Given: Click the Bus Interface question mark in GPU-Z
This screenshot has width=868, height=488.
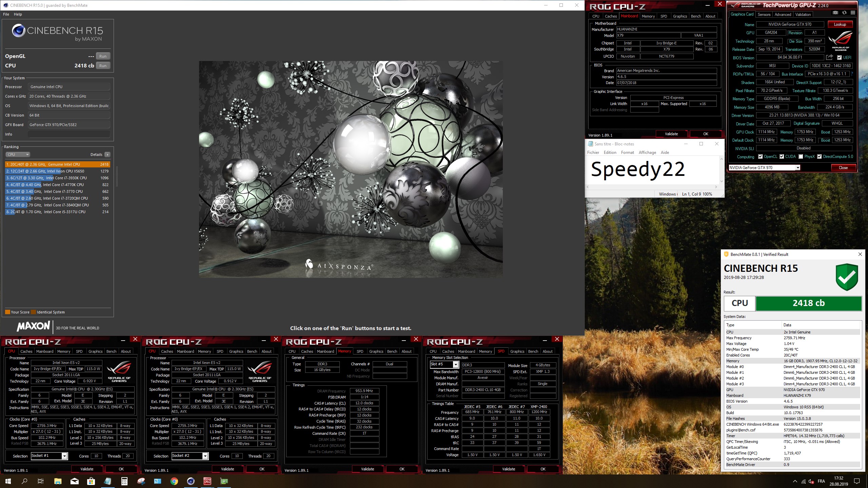Looking at the screenshot, I should click(852, 74).
